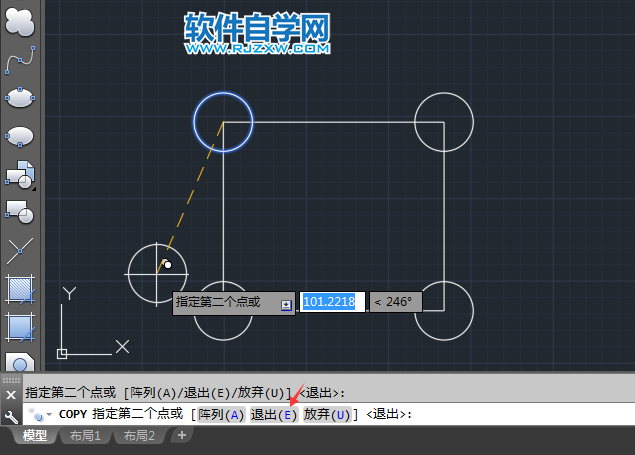Select the Region tool icon
This screenshot has width=635, height=455.
[x=19, y=362]
